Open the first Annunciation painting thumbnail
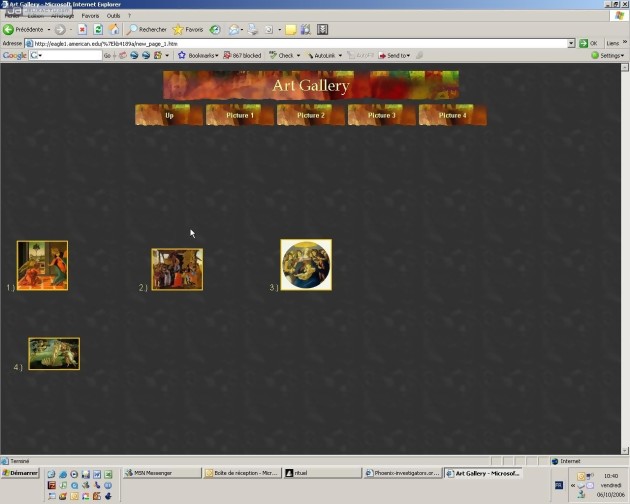The width and height of the screenshot is (630, 504). coord(42,265)
